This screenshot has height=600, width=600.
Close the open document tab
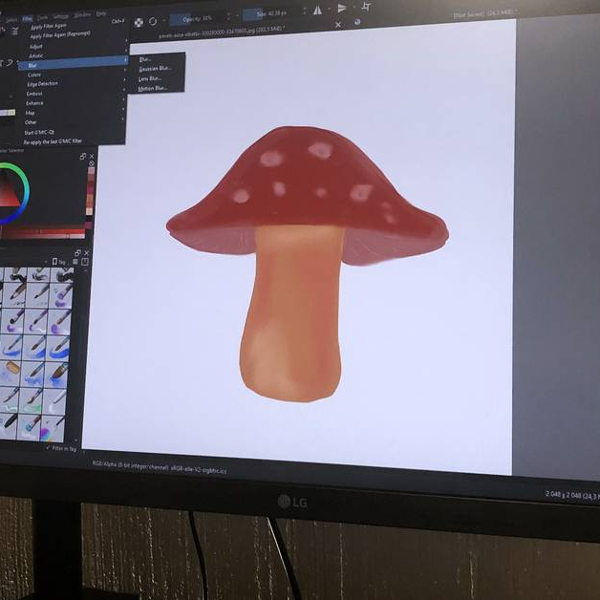[338, 24]
